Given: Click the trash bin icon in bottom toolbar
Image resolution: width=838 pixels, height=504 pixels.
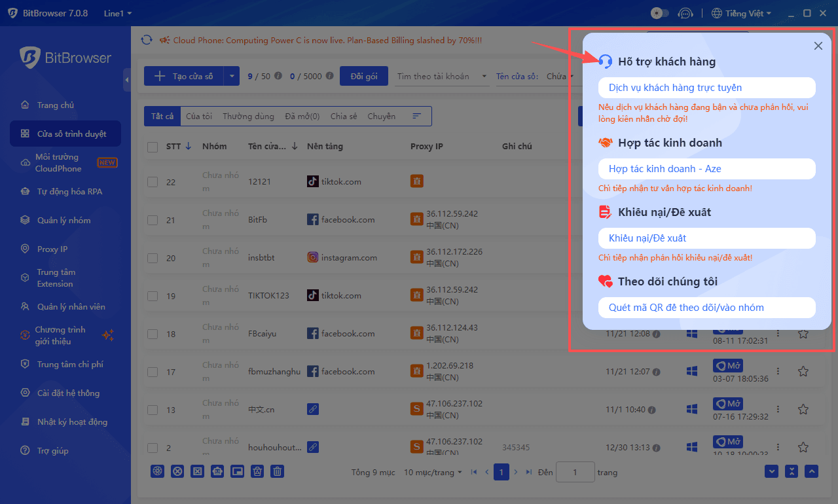Looking at the screenshot, I should coord(277,471).
